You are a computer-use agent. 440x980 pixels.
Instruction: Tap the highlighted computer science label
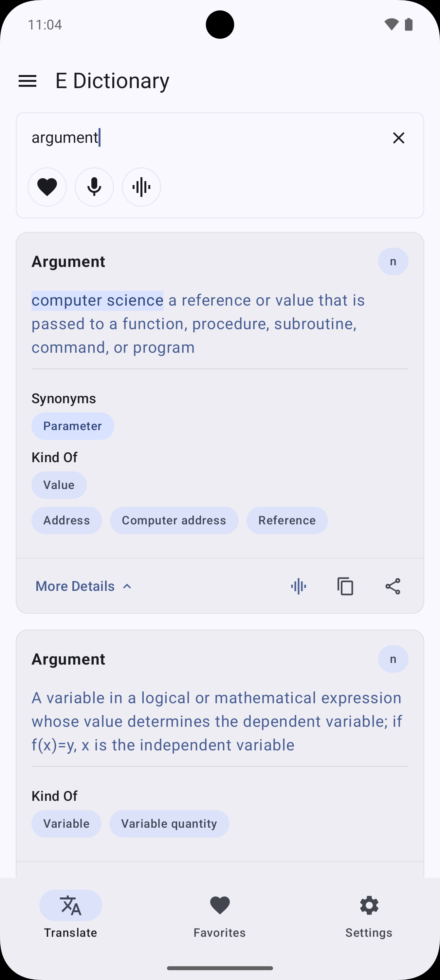[x=97, y=301]
